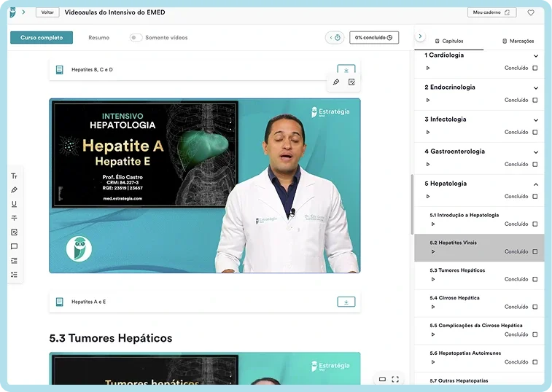Open the Capítulos tab

449,42
